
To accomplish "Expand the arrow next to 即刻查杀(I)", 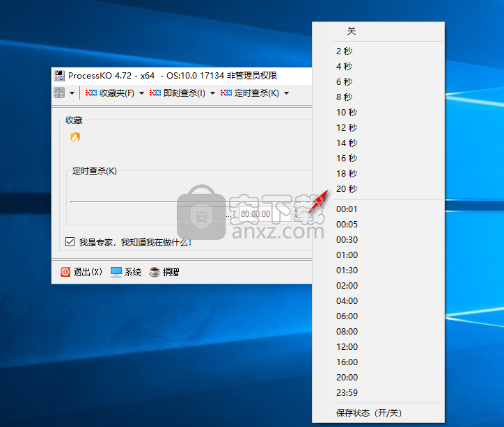I will point(212,93).
